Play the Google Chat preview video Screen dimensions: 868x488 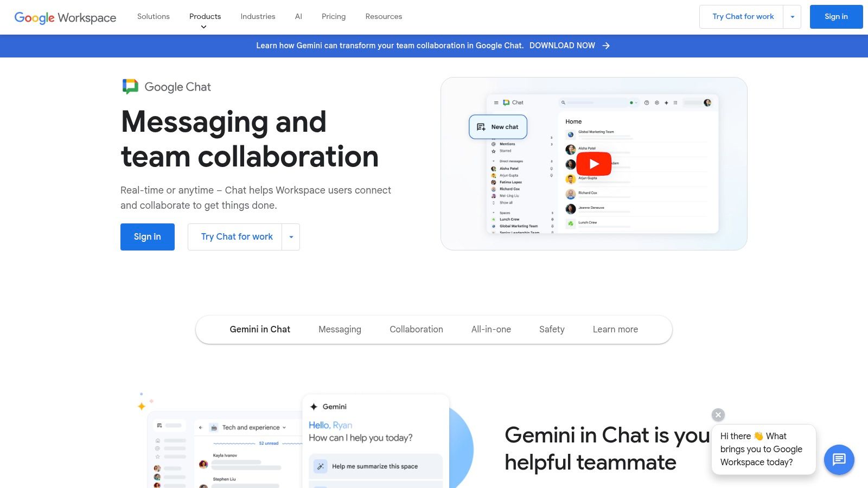click(x=594, y=164)
